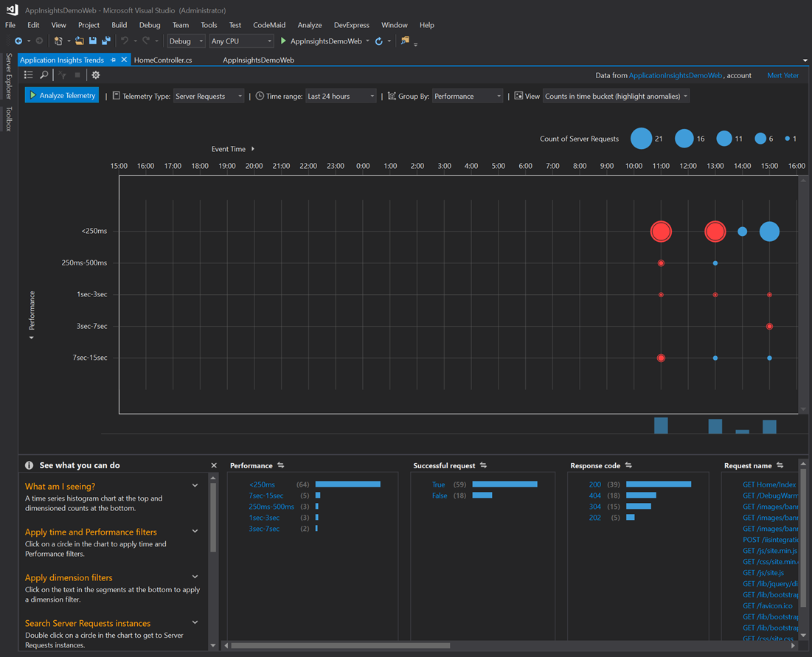Collapse the What am I seeing section
Screen dimensions: 812x657
[x=195, y=486]
